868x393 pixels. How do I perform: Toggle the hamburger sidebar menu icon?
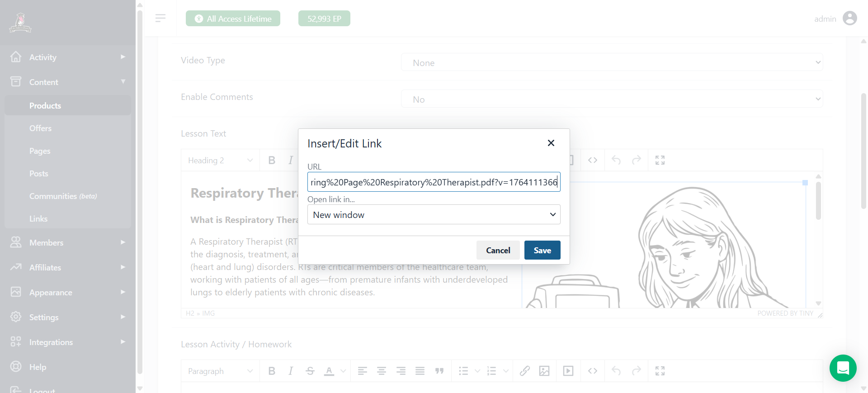tap(160, 18)
